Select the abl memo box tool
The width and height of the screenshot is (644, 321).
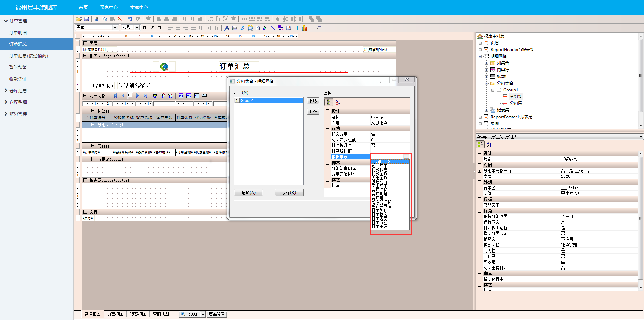tap(234, 28)
